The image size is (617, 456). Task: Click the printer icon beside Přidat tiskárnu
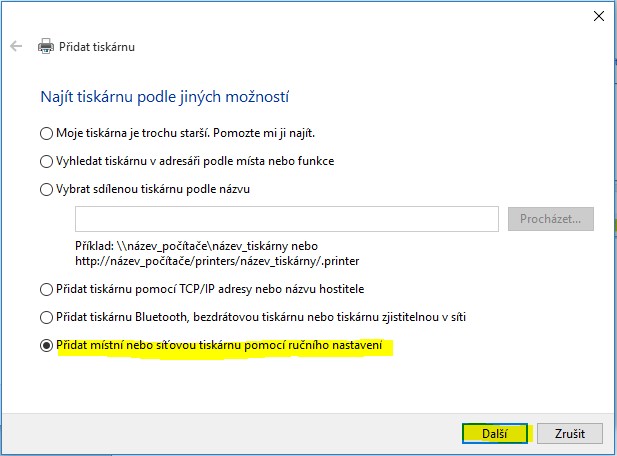[x=46, y=46]
